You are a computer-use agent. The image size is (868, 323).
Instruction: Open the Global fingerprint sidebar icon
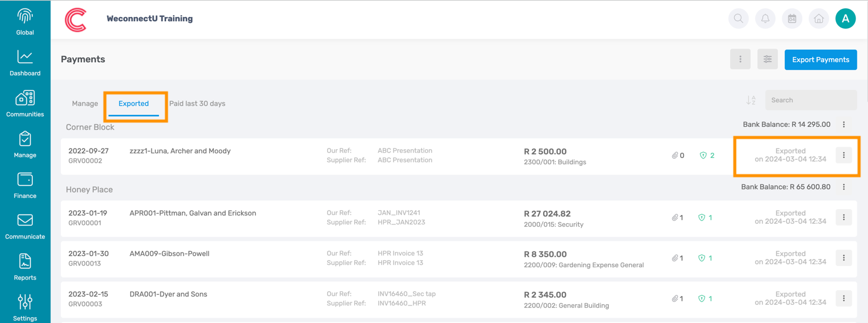coord(25,16)
